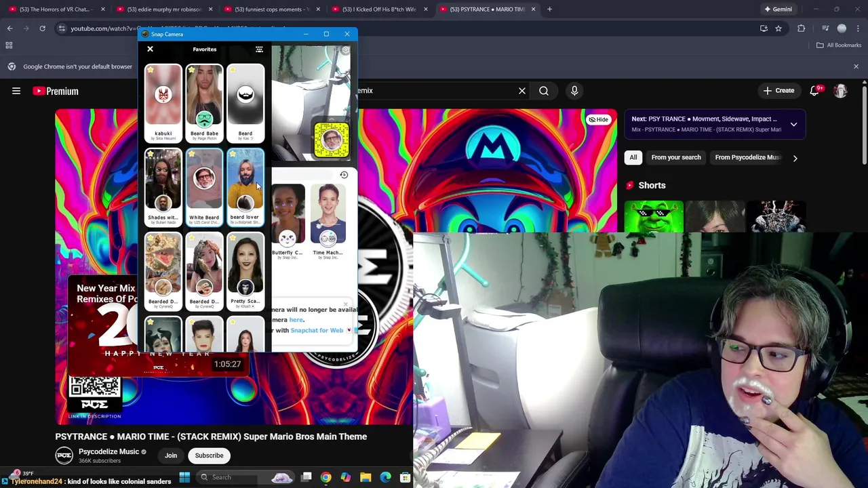
Task: Select the White Beard lens
Action: (204, 187)
